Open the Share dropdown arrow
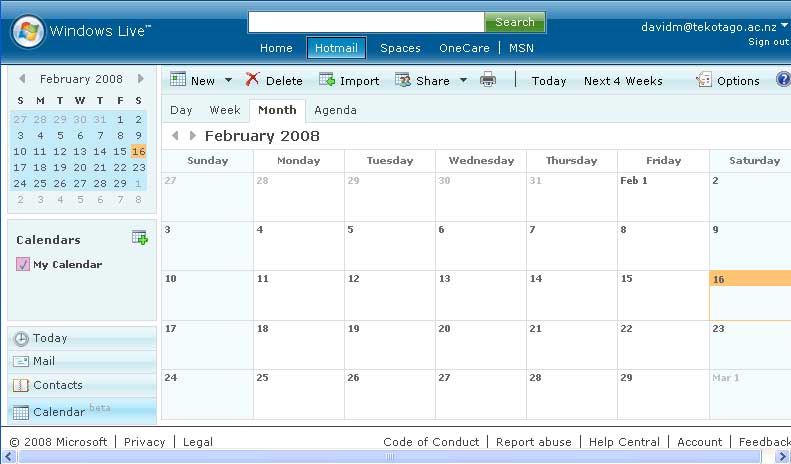The image size is (791, 464). coord(463,80)
